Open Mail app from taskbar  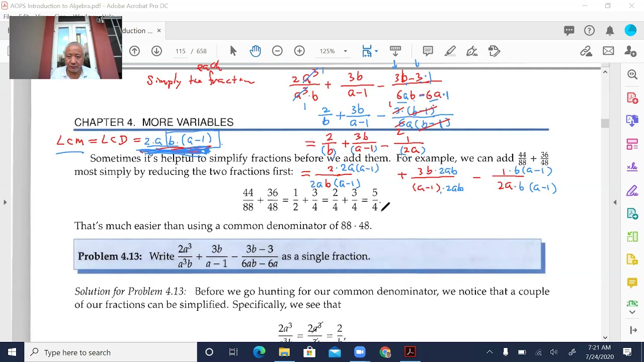[335, 352]
